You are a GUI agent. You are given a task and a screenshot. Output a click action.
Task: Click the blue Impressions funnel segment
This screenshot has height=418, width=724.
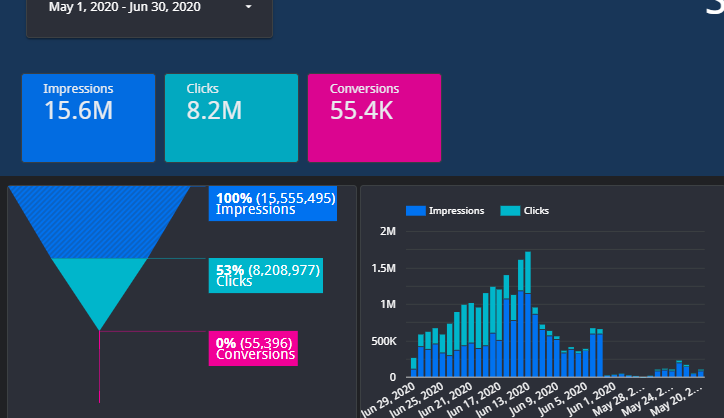click(x=100, y=222)
